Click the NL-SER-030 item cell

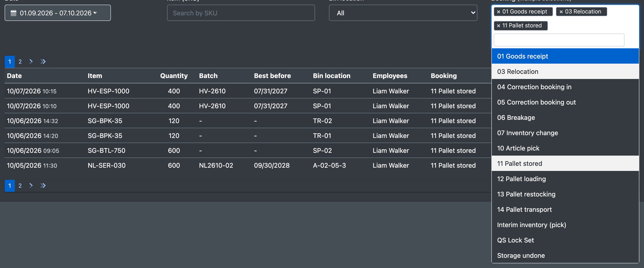pos(106,165)
